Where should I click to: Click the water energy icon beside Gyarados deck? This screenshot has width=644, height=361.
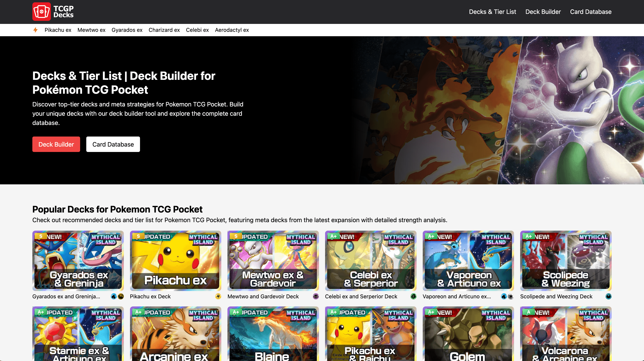tap(114, 296)
